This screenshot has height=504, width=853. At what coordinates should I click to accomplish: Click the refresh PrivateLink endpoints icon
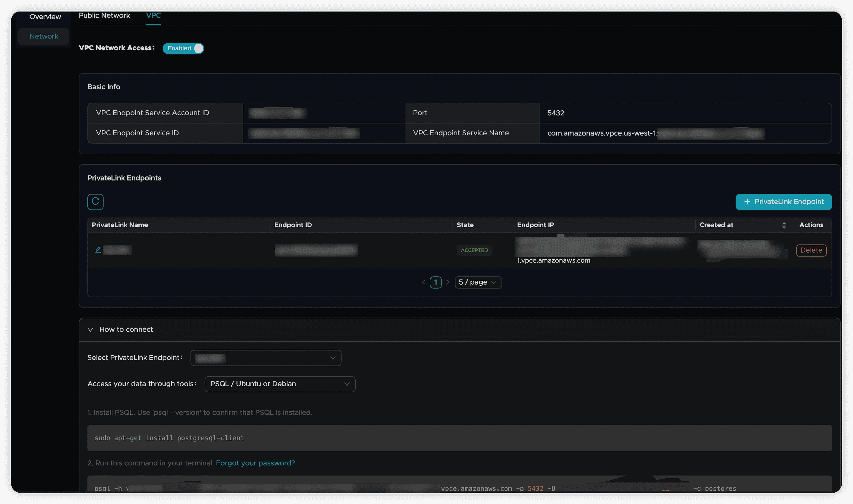[x=95, y=202]
